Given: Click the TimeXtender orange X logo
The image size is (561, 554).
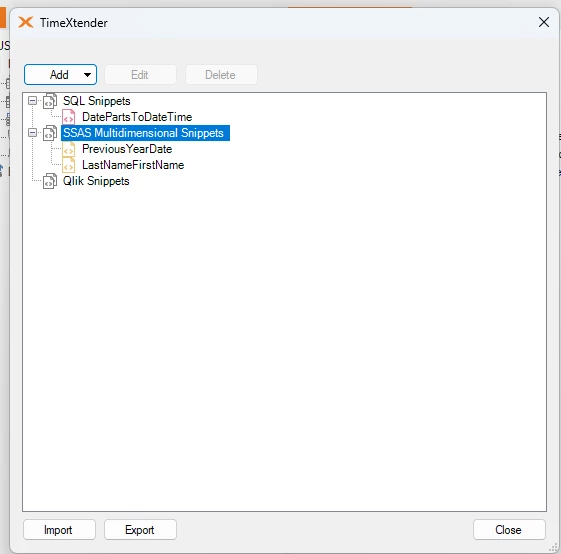Looking at the screenshot, I should pos(26,22).
